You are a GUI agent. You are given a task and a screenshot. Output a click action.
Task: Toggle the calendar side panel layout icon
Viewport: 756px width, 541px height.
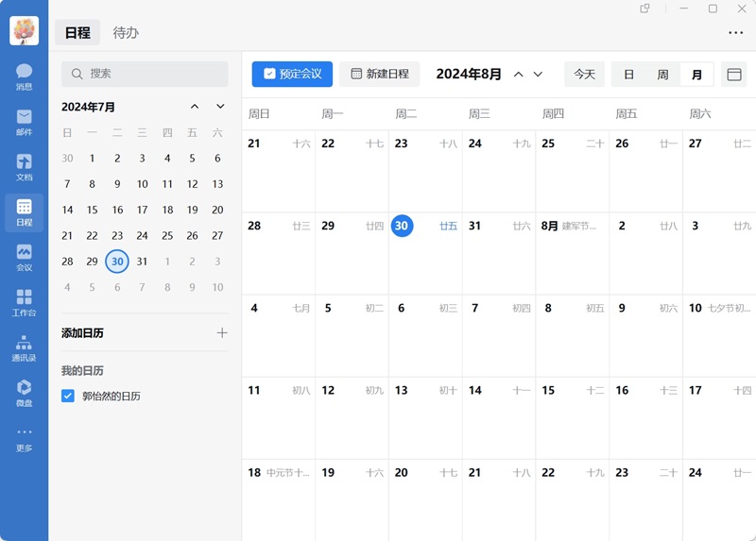tap(732, 75)
